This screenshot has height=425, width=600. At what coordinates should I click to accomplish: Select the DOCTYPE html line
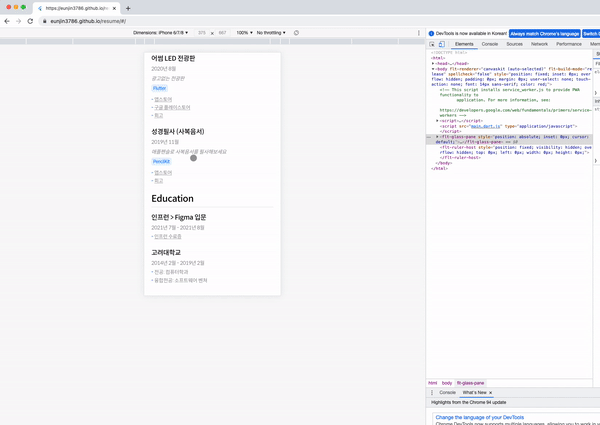[449, 53]
